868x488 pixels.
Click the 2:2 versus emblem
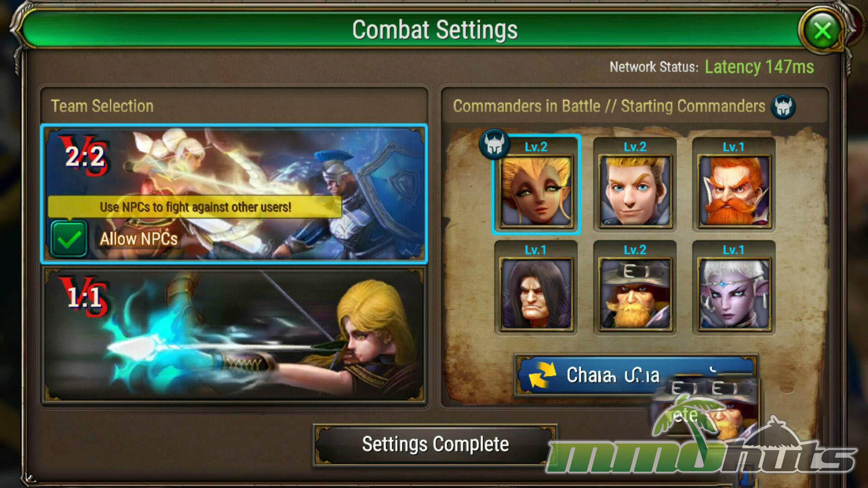tap(85, 156)
